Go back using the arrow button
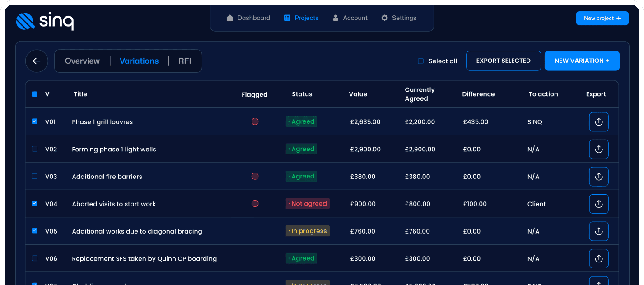644x285 pixels. [x=37, y=61]
